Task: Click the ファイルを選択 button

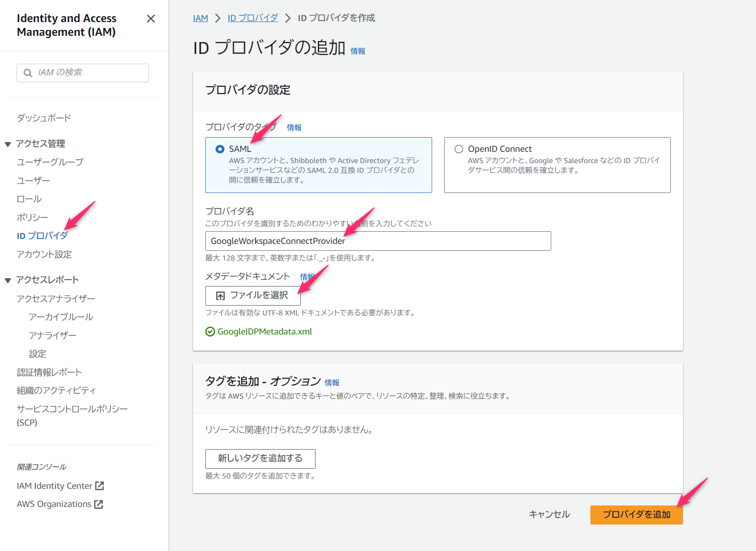Action: click(x=253, y=296)
